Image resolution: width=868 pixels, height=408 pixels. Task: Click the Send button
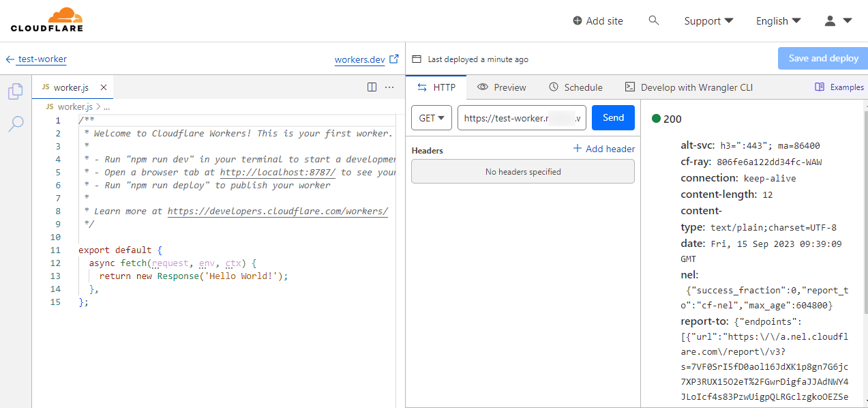pyautogui.click(x=613, y=118)
